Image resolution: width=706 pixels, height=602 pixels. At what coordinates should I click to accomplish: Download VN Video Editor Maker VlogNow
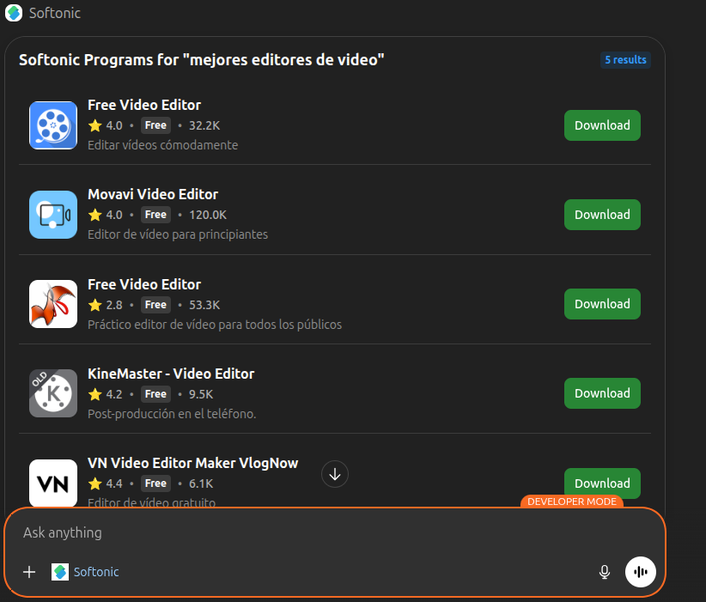coord(602,482)
